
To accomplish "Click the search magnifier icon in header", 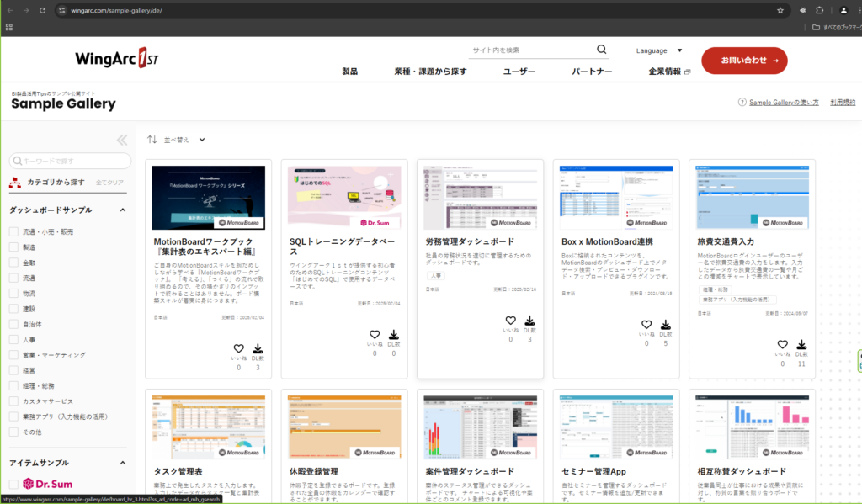I will [601, 50].
